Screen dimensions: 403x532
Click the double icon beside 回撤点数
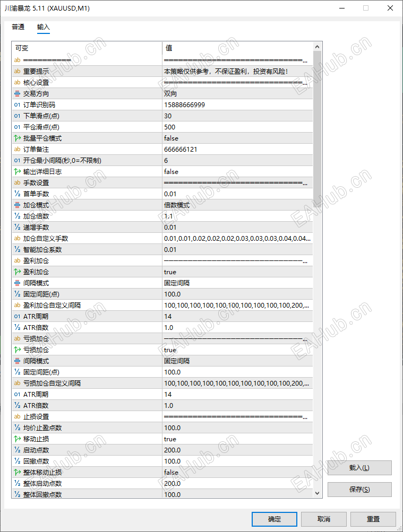[x=18, y=461]
